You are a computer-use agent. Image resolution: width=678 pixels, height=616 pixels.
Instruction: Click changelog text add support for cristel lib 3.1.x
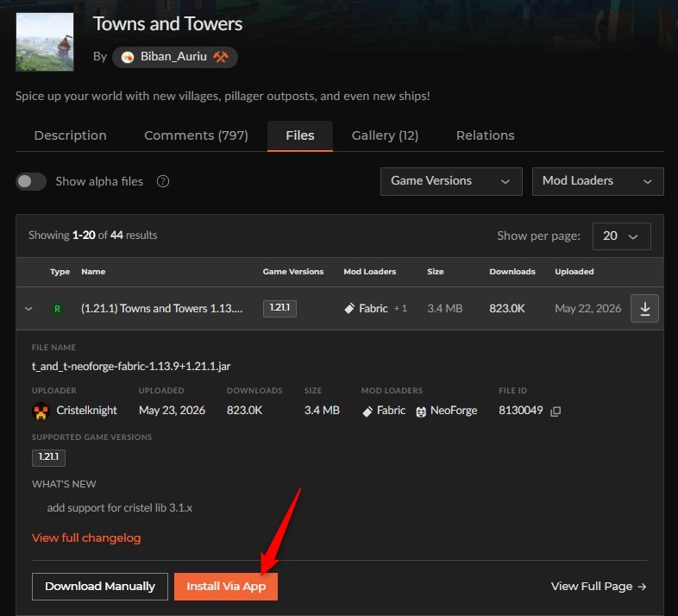(120, 508)
